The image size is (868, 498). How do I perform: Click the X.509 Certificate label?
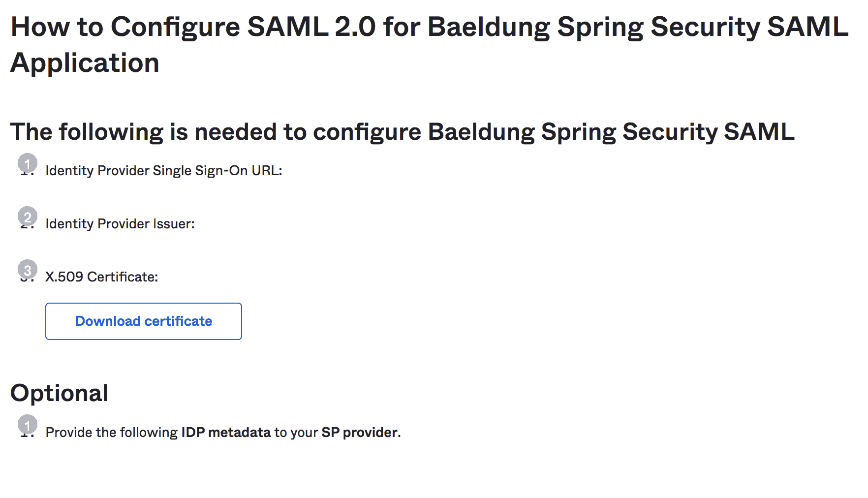(x=101, y=277)
